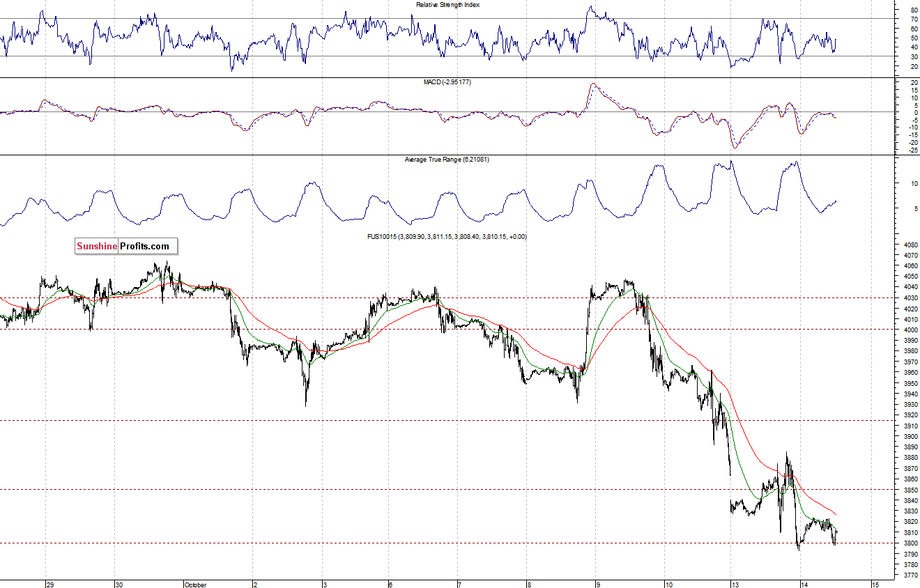
Task: Click the 0 label on MACD axis
Action: coord(916,112)
